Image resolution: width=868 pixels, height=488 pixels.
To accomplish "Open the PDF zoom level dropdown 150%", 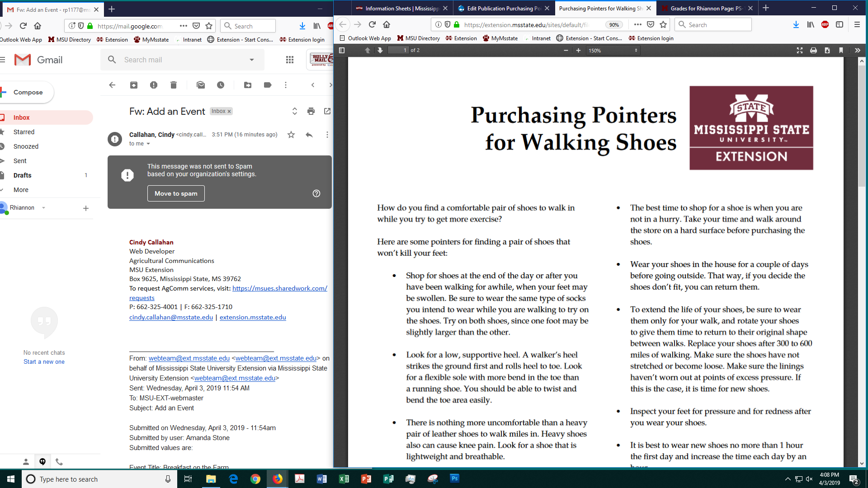I will [x=613, y=50].
